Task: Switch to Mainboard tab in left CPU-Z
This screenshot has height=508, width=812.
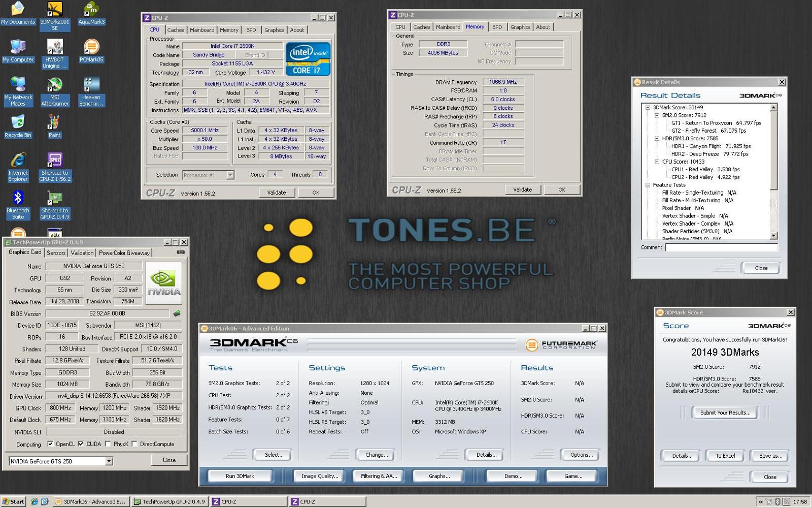Action: [x=202, y=30]
